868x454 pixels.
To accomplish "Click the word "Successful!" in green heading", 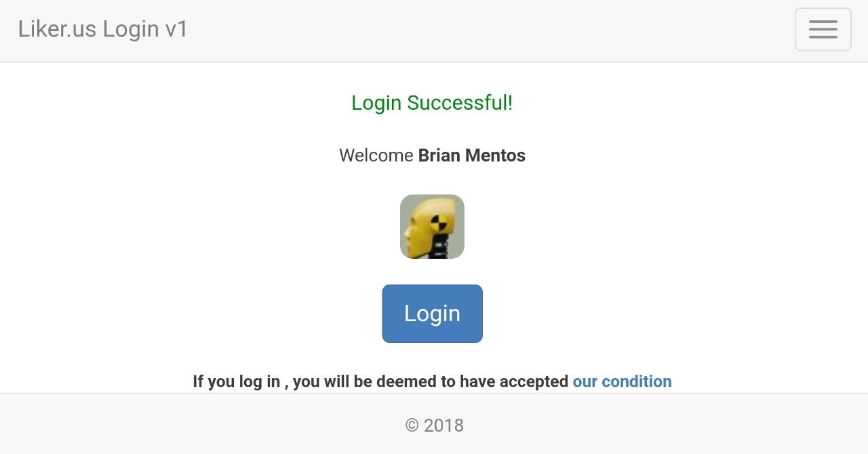I will click(x=460, y=103).
